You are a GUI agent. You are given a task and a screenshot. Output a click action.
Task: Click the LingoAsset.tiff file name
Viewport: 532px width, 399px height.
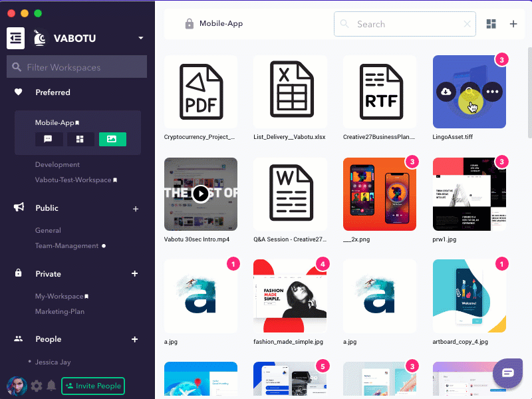point(453,137)
